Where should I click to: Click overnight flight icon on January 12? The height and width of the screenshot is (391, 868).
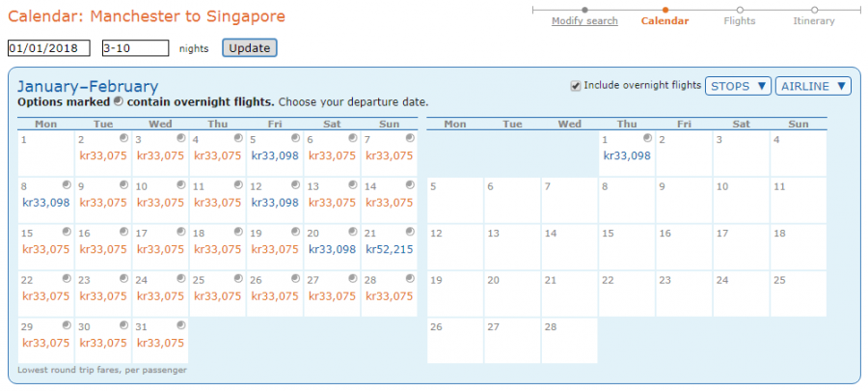(x=294, y=185)
